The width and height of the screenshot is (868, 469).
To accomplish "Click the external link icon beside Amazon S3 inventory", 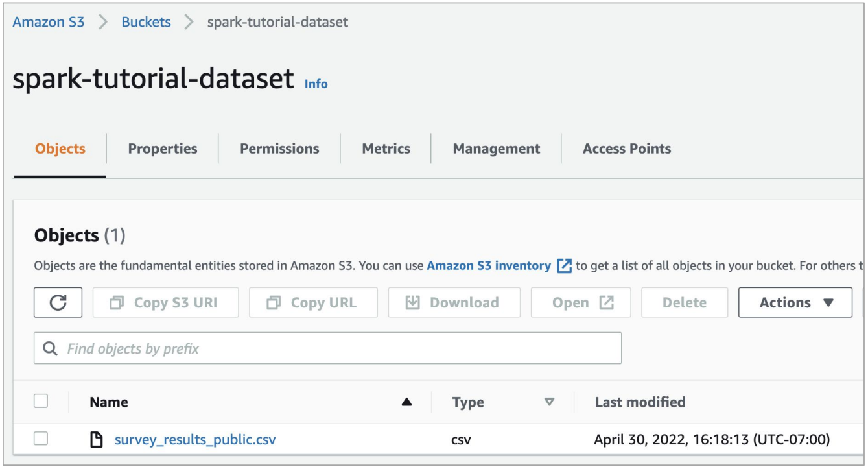I will click(x=564, y=266).
